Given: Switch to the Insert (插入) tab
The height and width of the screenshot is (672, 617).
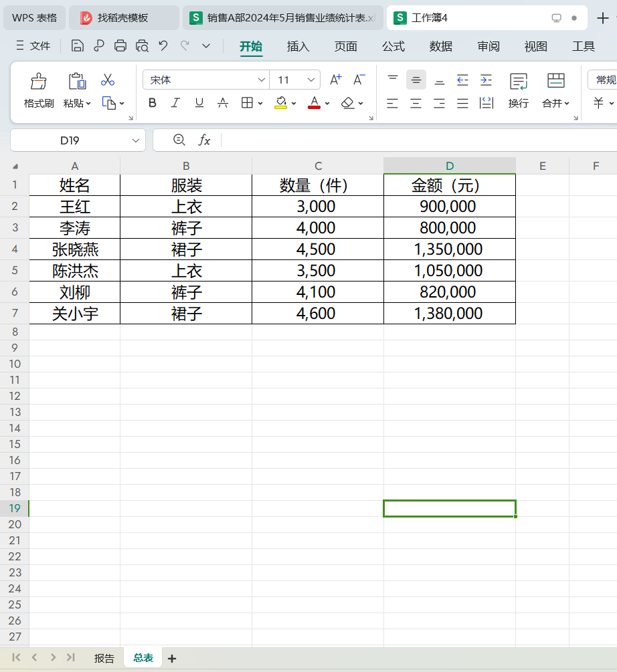Looking at the screenshot, I should click(x=298, y=46).
